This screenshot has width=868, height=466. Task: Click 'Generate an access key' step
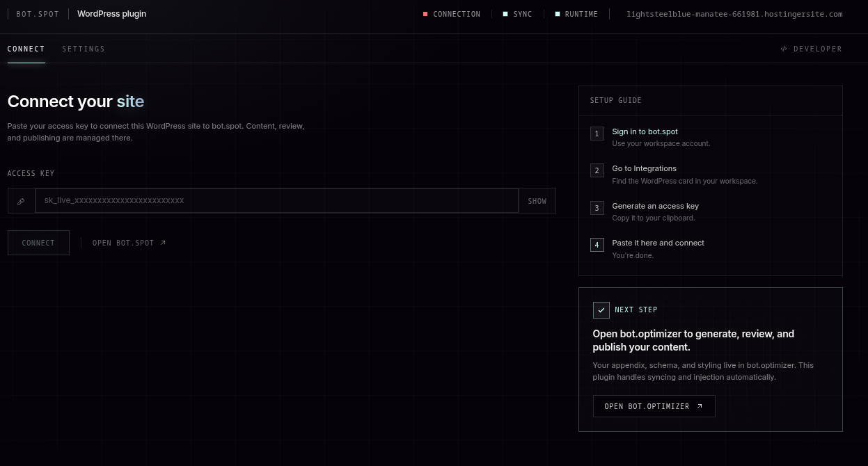pyautogui.click(x=656, y=206)
